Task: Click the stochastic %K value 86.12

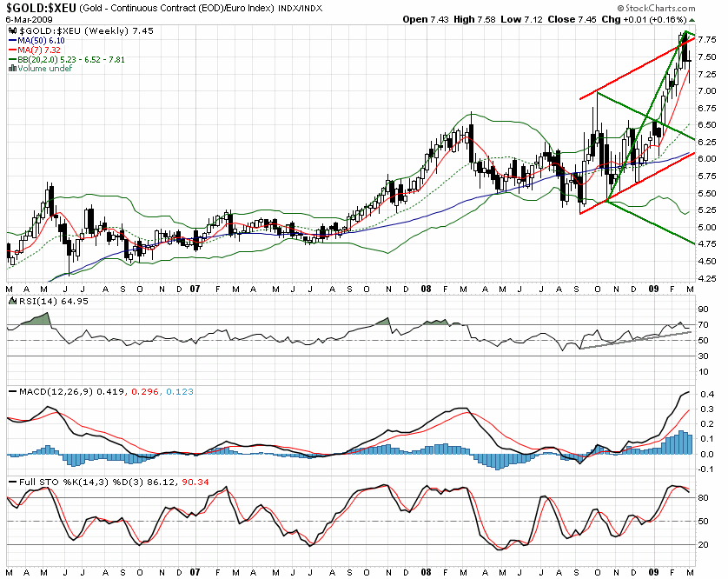Action: point(162,482)
